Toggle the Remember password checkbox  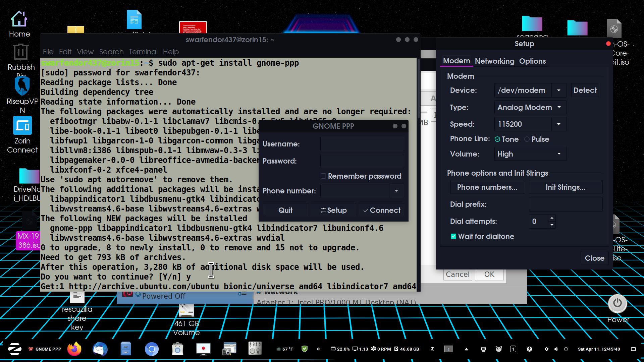(324, 176)
